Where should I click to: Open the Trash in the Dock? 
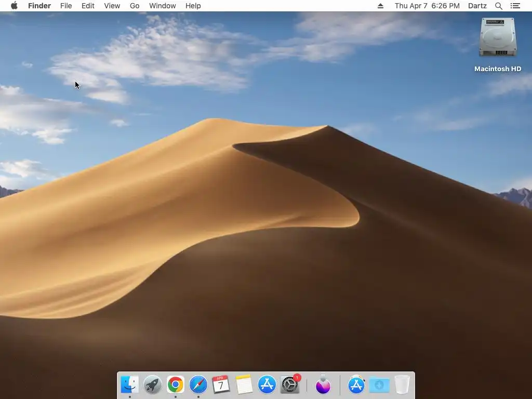click(x=402, y=384)
